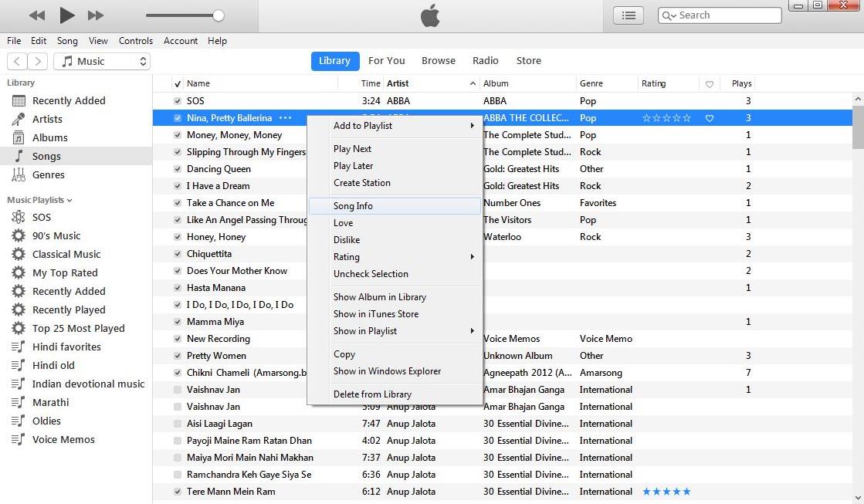Click the Play button

click(66, 15)
